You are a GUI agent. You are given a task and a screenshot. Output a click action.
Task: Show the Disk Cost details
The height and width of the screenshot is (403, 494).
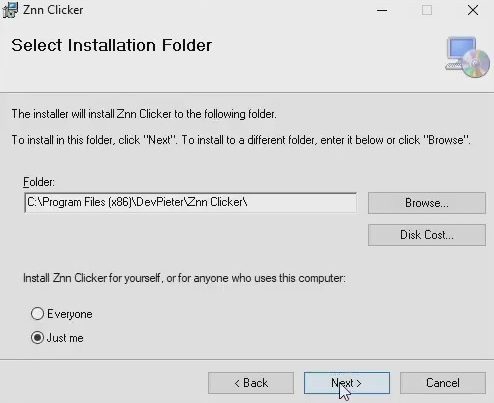pyautogui.click(x=427, y=235)
